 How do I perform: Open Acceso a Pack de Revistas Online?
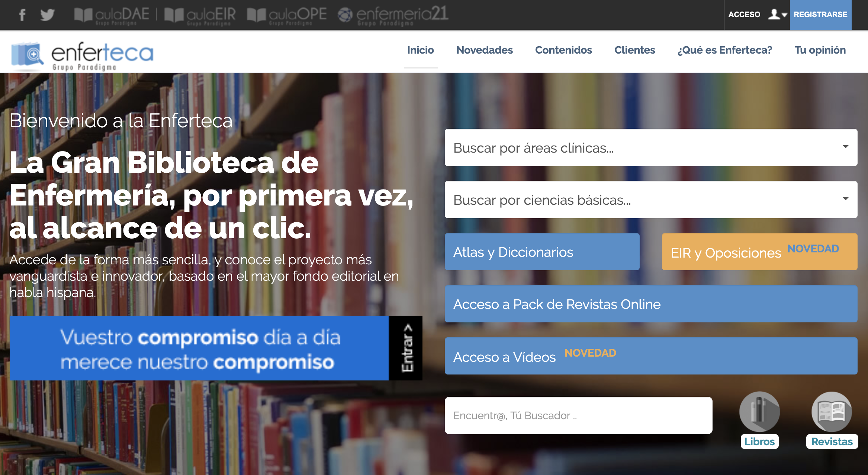(651, 304)
